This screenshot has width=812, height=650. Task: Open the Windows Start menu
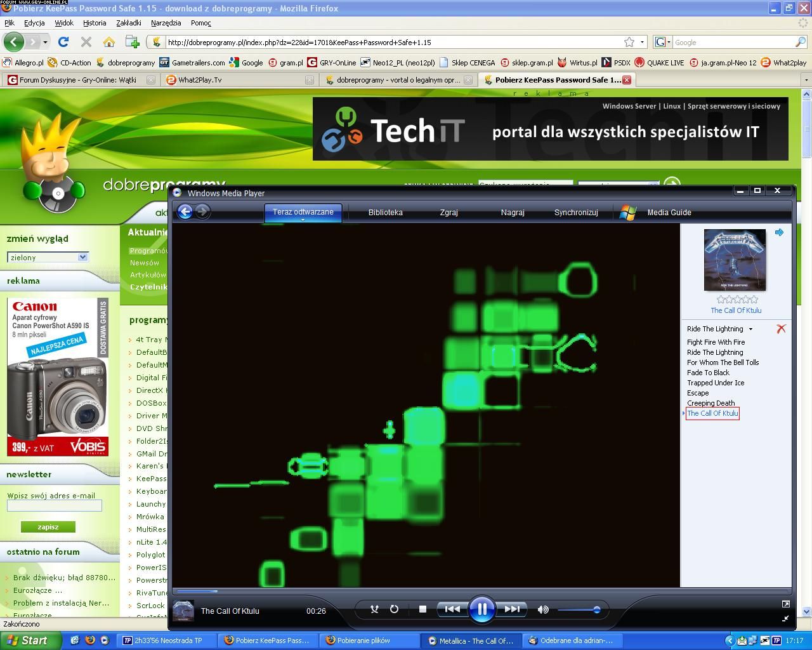[30, 640]
